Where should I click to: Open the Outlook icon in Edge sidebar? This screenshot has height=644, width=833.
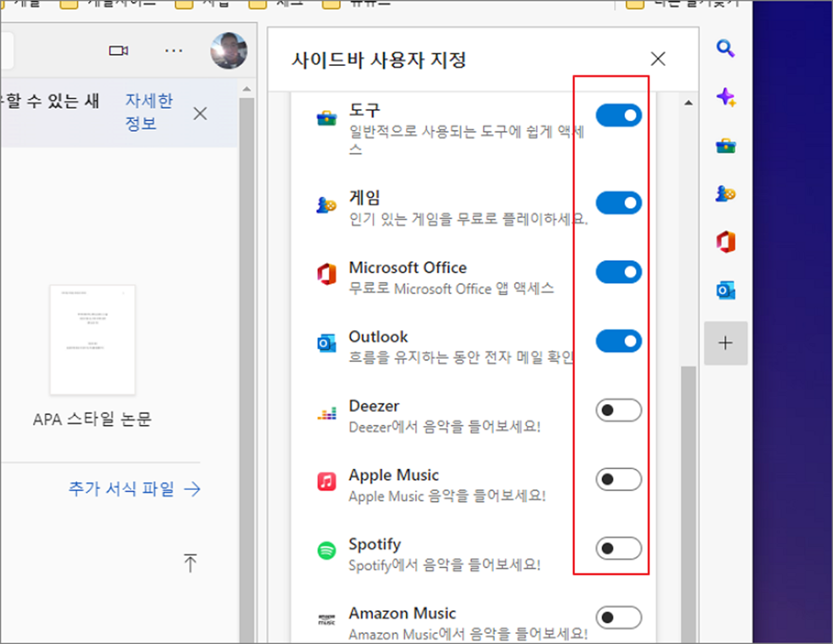pyautogui.click(x=725, y=290)
